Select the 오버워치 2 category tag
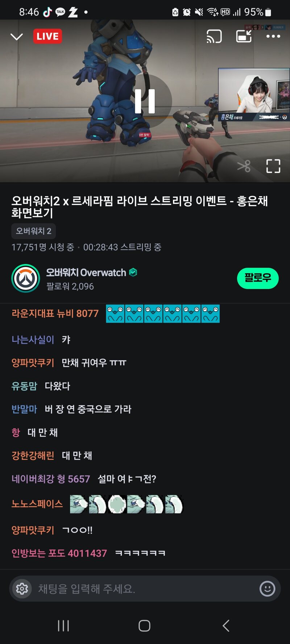The height and width of the screenshot is (644, 290). [33, 231]
